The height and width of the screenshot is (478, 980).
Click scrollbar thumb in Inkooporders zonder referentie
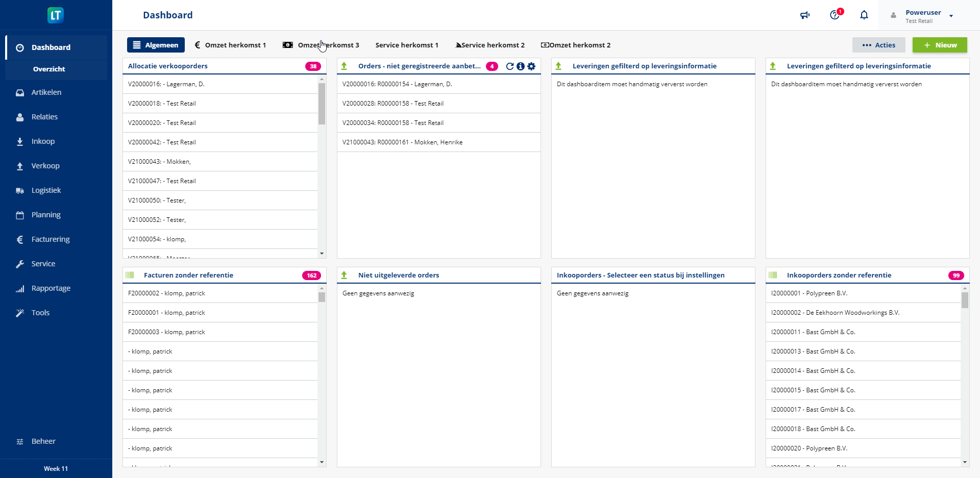click(x=965, y=300)
